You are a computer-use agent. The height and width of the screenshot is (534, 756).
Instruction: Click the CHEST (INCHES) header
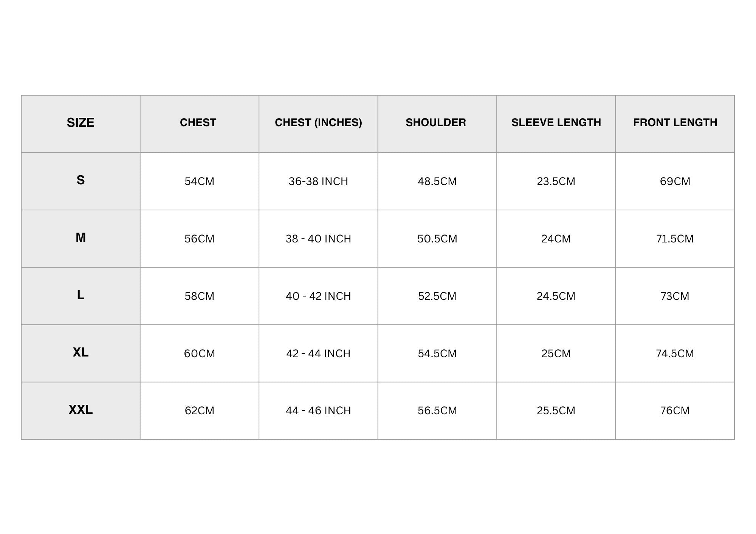[318, 123]
